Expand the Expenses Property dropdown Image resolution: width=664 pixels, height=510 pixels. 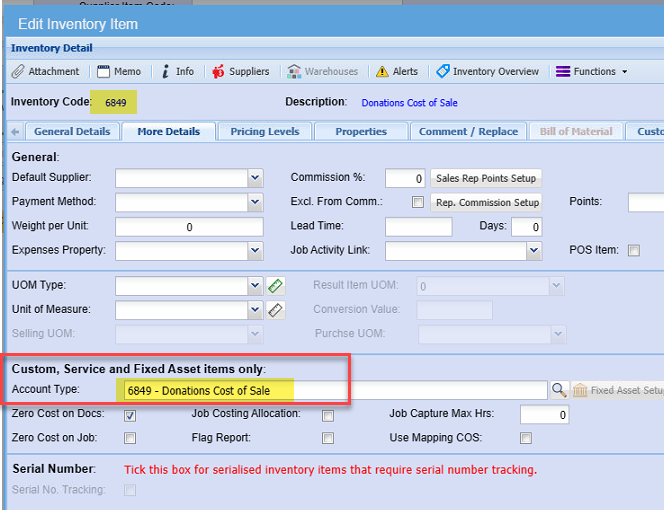(x=255, y=251)
